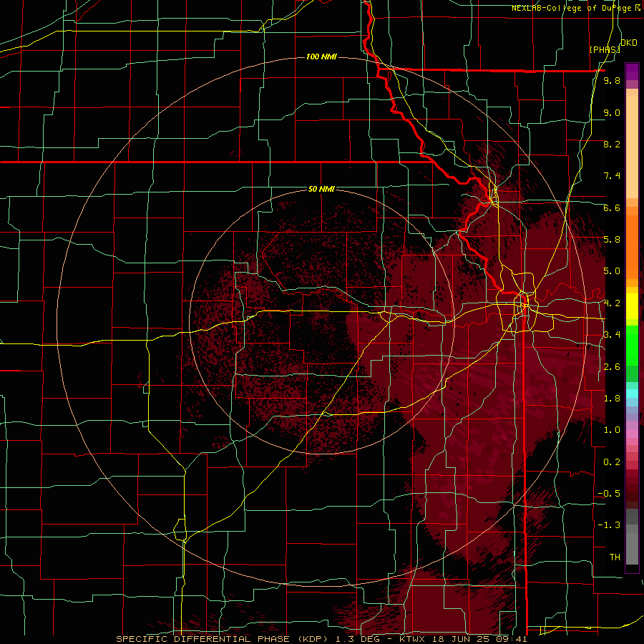This screenshot has width=644, height=644.
Task: Pick the yellow band on the color bar
Action: click(632, 306)
